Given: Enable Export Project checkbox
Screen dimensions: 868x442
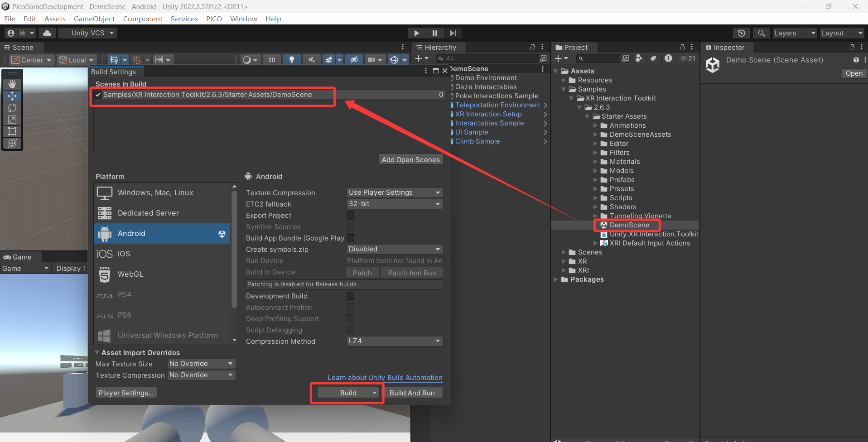Looking at the screenshot, I should click(x=351, y=216).
